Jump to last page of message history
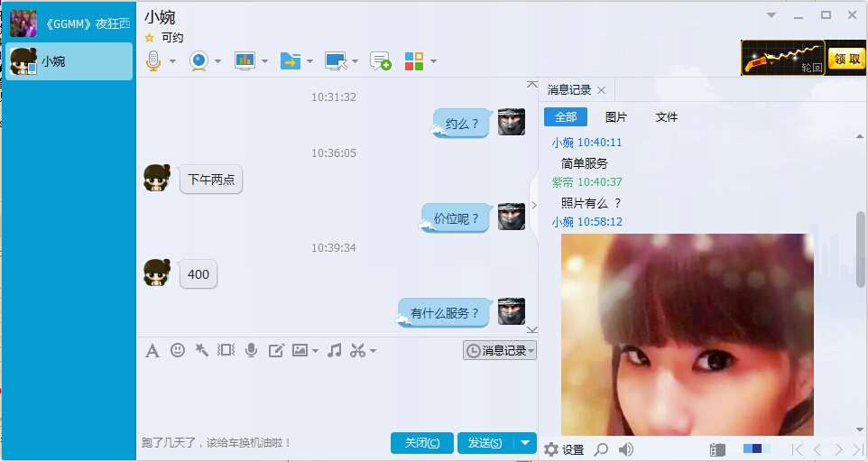The height and width of the screenshot is (462, 868). (859, 449)
